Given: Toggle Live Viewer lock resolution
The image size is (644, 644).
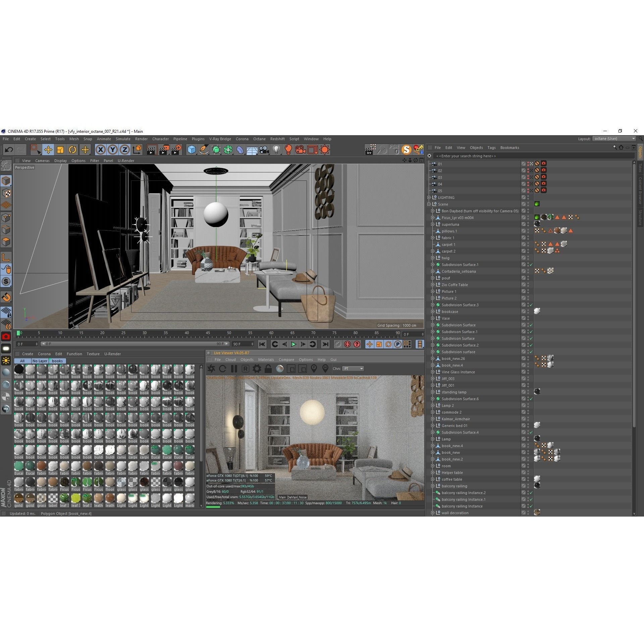Looking at the screenshot, I should point(268,369).
